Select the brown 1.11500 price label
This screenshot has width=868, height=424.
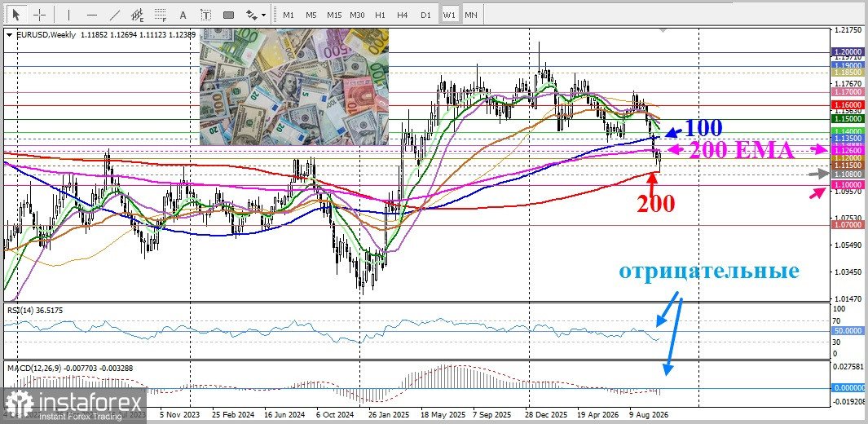(847, 166)
